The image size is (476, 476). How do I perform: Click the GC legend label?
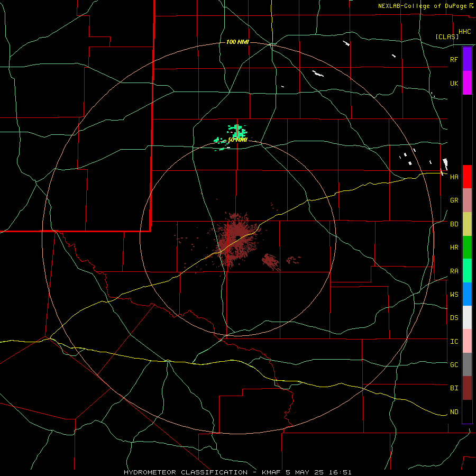point(454,365)
